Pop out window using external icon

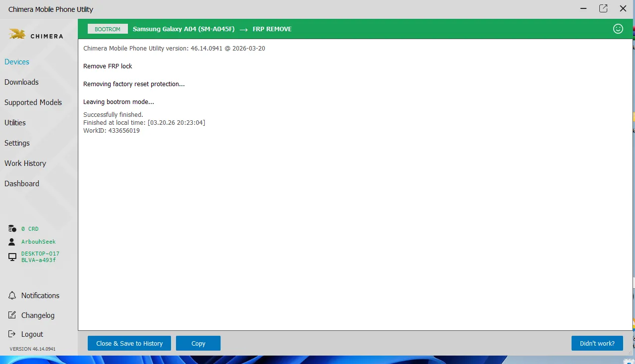[x=603, y=8]
